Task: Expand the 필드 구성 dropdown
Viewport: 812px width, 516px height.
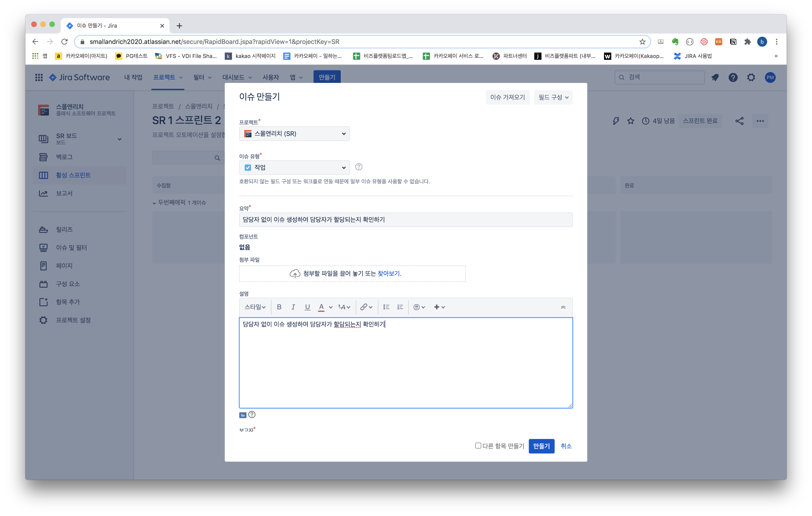Action: [x=553, y=97]
